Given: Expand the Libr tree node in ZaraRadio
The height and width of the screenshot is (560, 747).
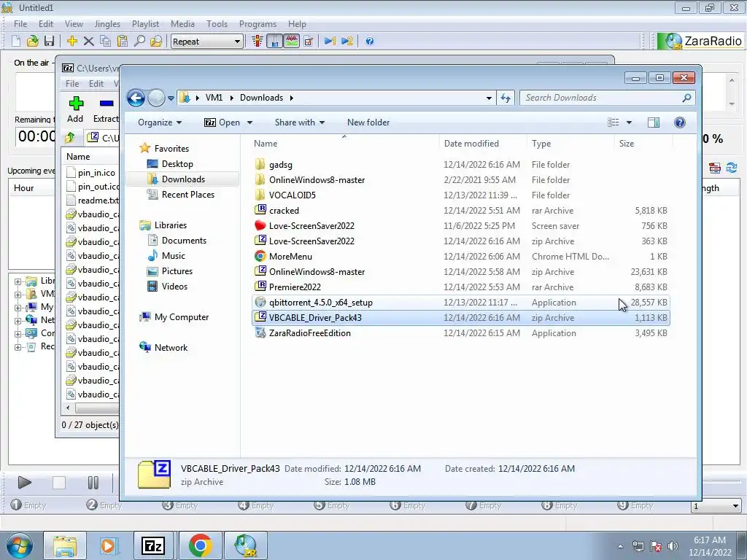Looking at the screenshot, I should click(18, 281).
